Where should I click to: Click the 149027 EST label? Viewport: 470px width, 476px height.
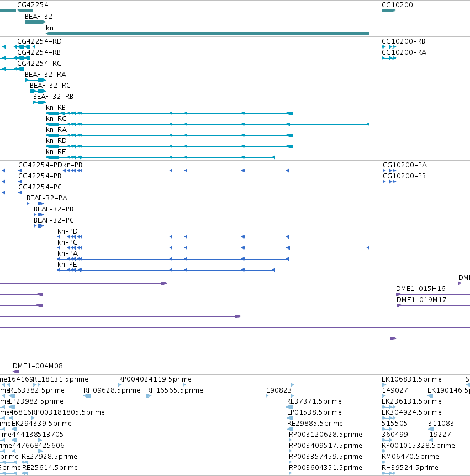(395, 390)
